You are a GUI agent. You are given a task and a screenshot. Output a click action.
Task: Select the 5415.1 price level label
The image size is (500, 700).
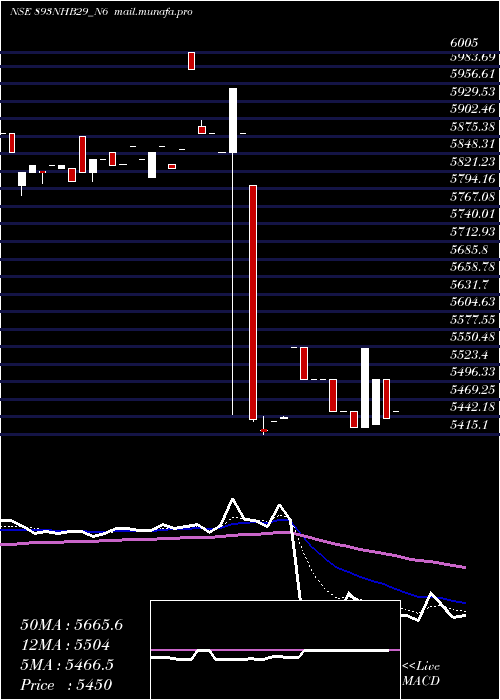(469, 424)
